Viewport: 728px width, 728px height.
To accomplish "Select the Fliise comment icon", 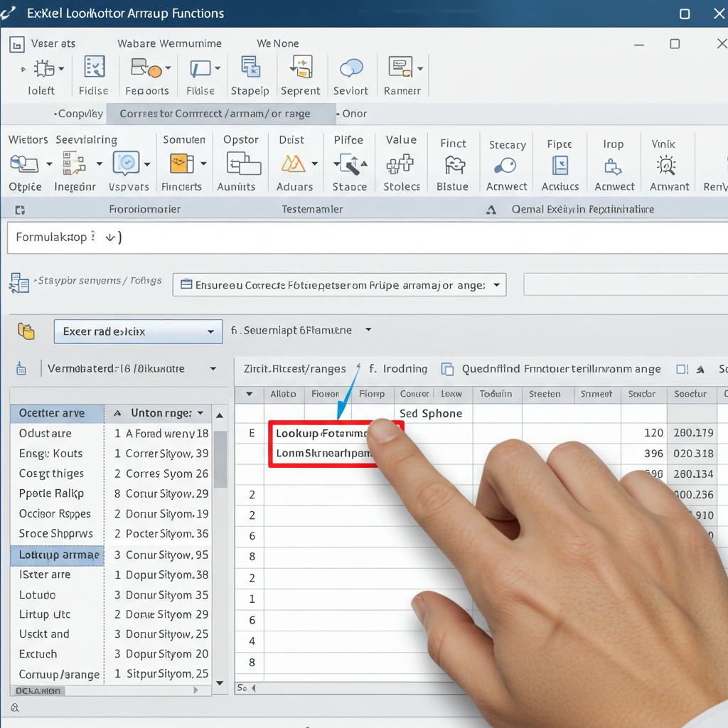I will click(x=200, y=69).
